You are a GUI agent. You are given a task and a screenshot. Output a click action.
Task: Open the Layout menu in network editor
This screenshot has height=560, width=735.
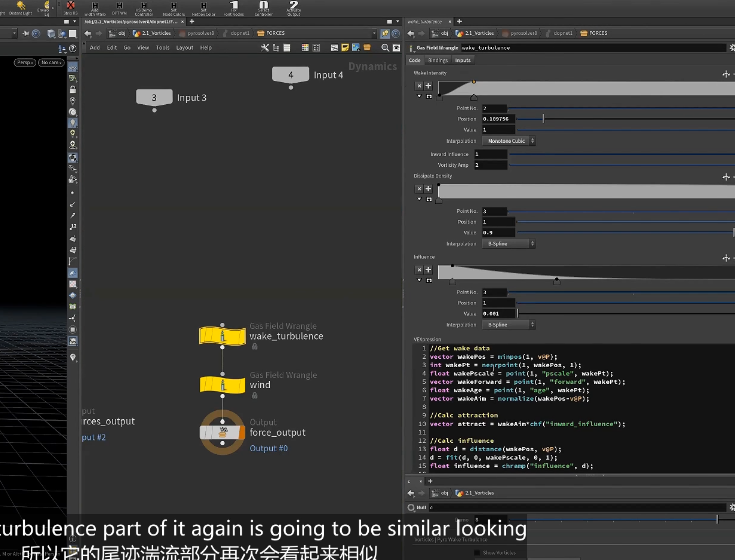185,48
